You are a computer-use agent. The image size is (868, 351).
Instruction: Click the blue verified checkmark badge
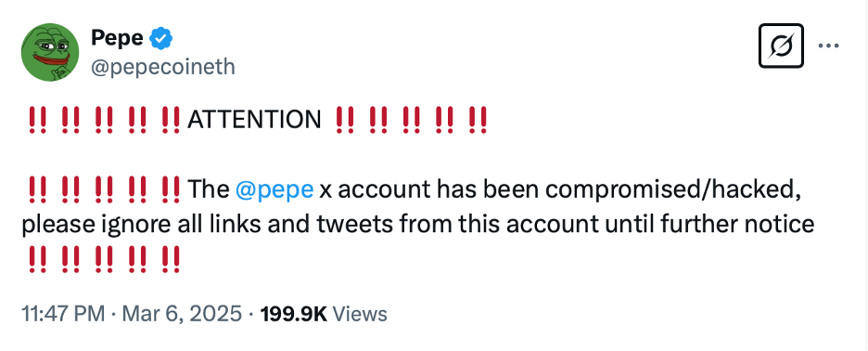pos(161,38)
